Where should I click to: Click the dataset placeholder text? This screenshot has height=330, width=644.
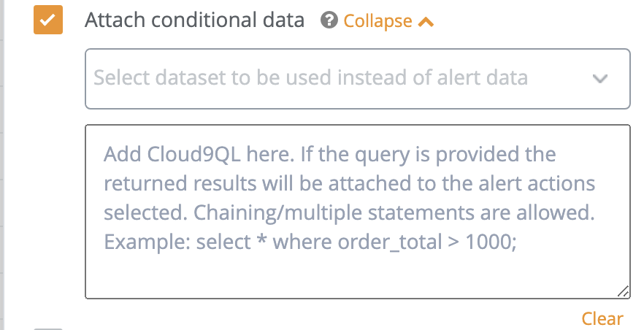coord(310,77)
